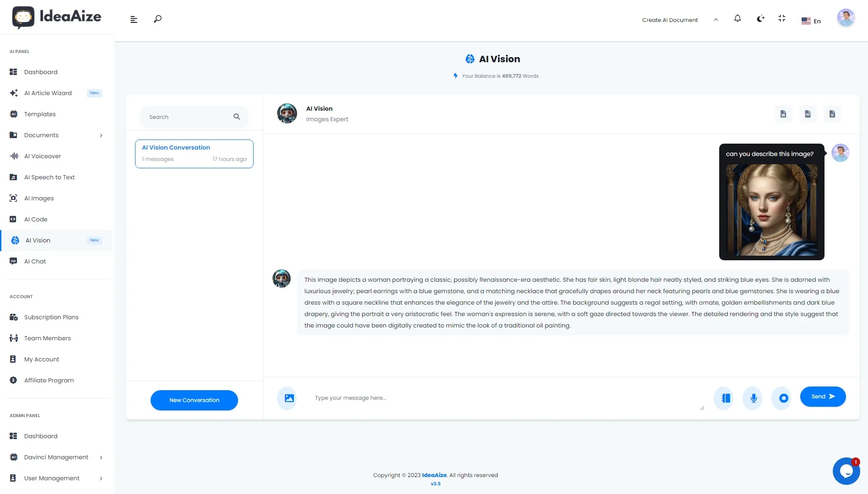Export conversation as Word document icon

783,114
